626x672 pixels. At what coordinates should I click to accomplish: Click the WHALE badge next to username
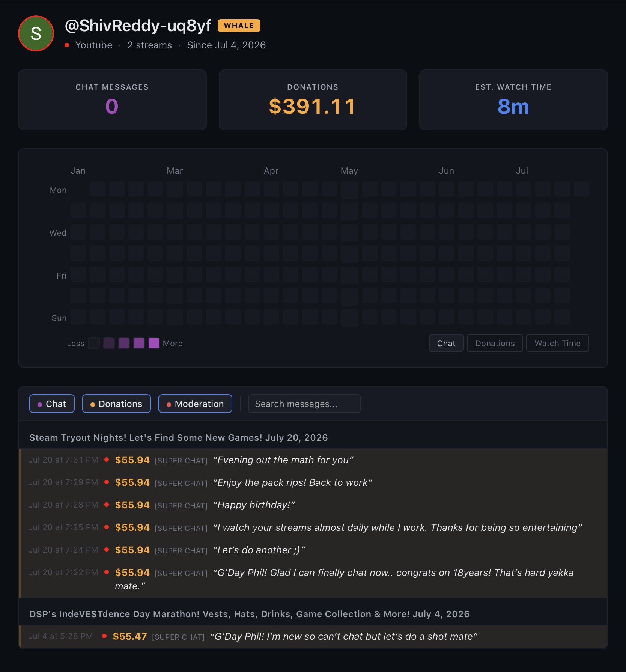point(239,26)
